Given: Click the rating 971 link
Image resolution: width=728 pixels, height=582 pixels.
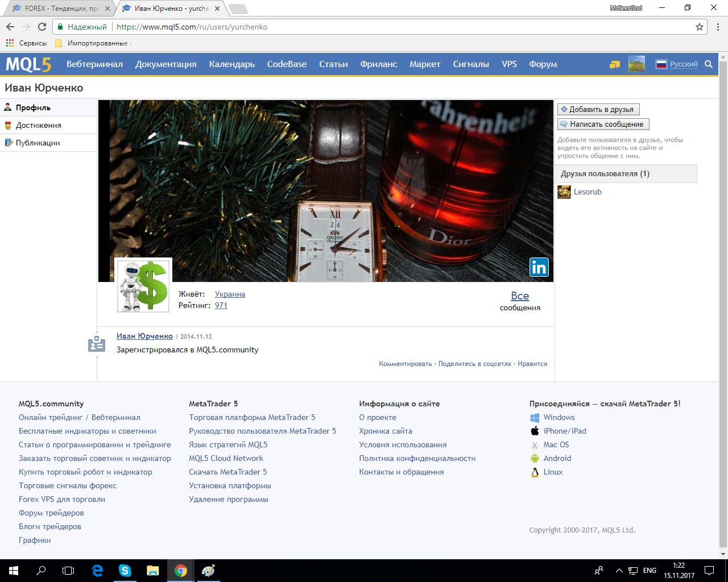Looking at the screenshot, I should coord(221,305).
